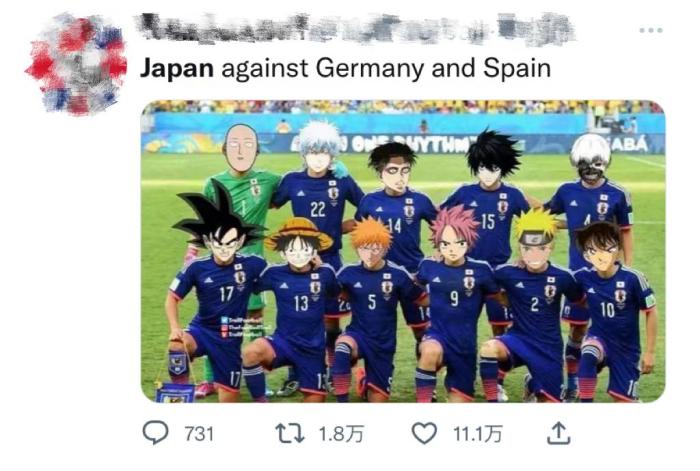Click the reply speech bubble icon
Viewport: 700px width, 471px height.
point(155,433)
